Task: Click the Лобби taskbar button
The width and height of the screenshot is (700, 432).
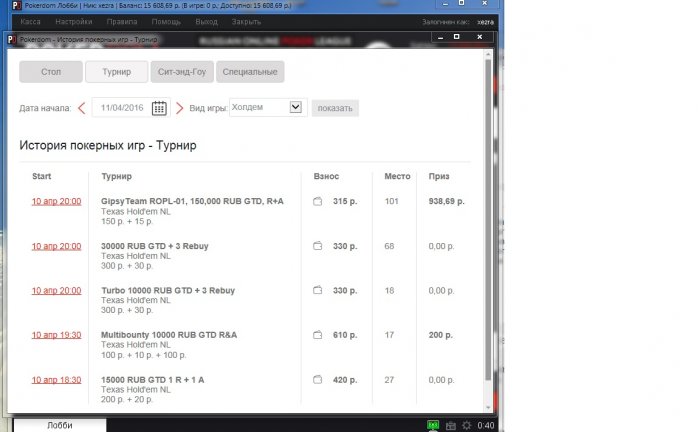Action: (x=59, y=424)
